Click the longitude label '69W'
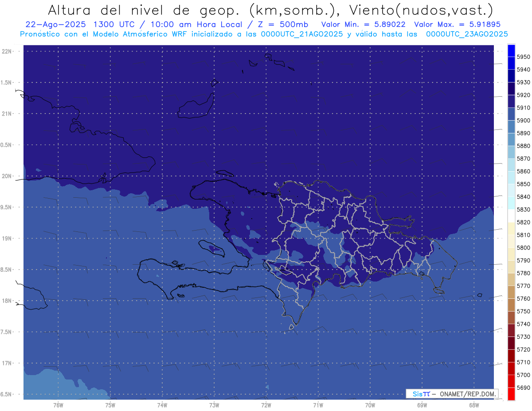This screenshot has height=411, width=532. pyautogui.click(x=422, y=405)
